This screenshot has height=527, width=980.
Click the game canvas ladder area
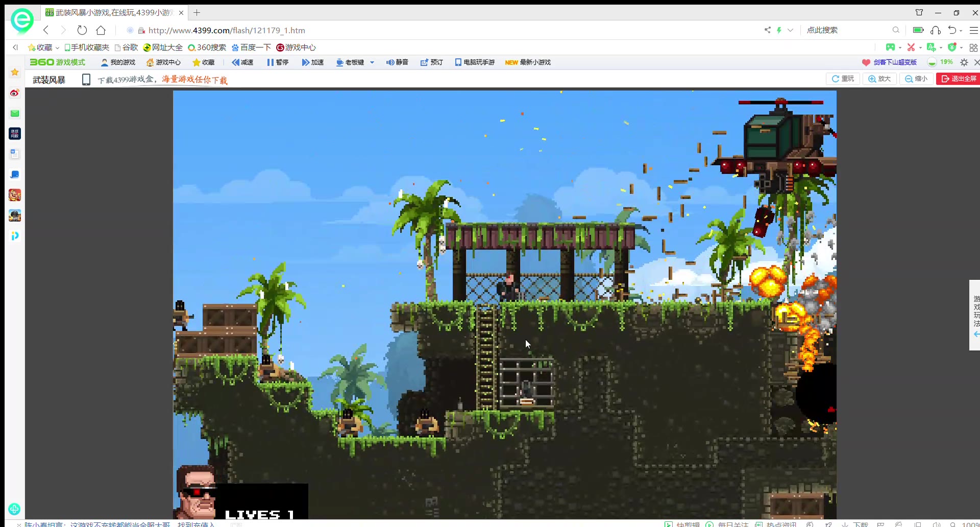point(485,357)
